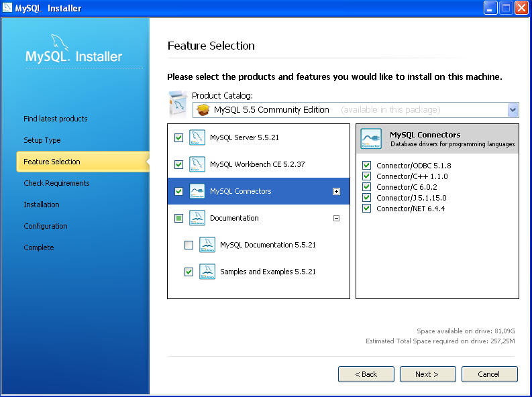Go to Check Requirements step
This screenshot has height=397, width=532.
(x=56, y=183)
